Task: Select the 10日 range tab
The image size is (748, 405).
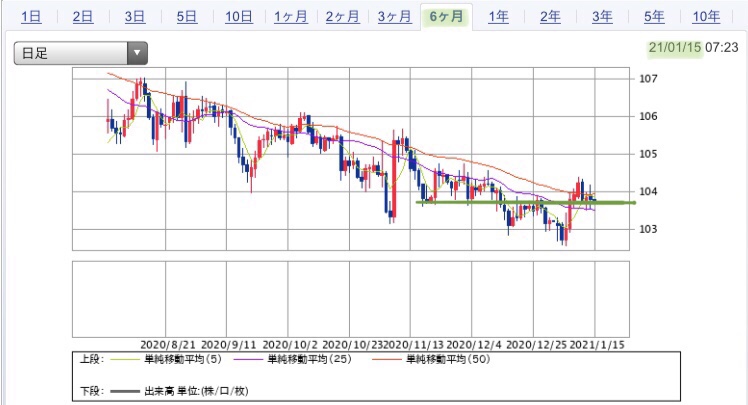Action: (239, 17)
